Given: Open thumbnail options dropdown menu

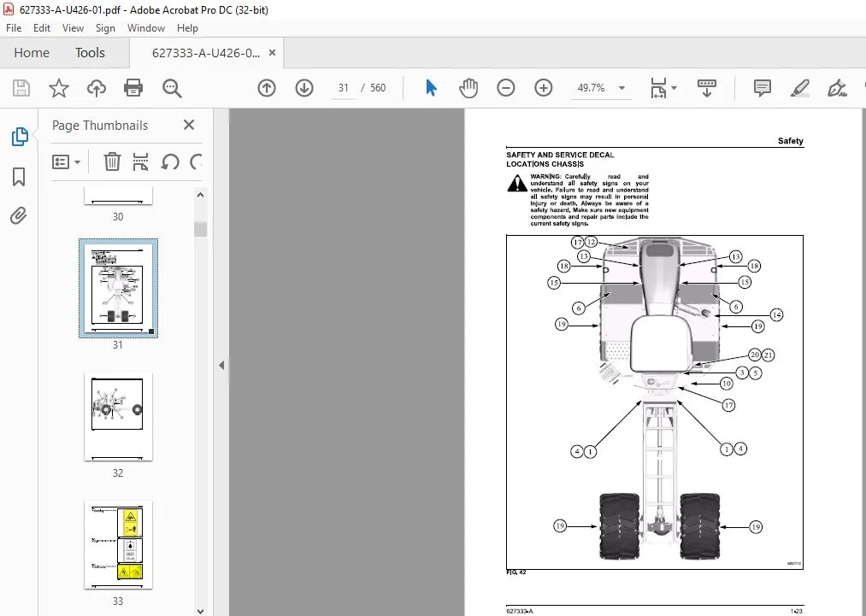Looking at the screenshot, I should point(66,161).
